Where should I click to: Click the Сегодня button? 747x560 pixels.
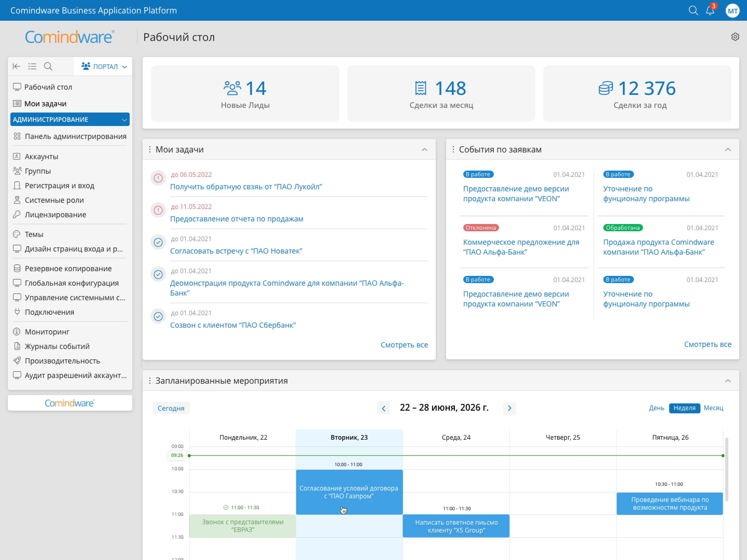[171, 408]
